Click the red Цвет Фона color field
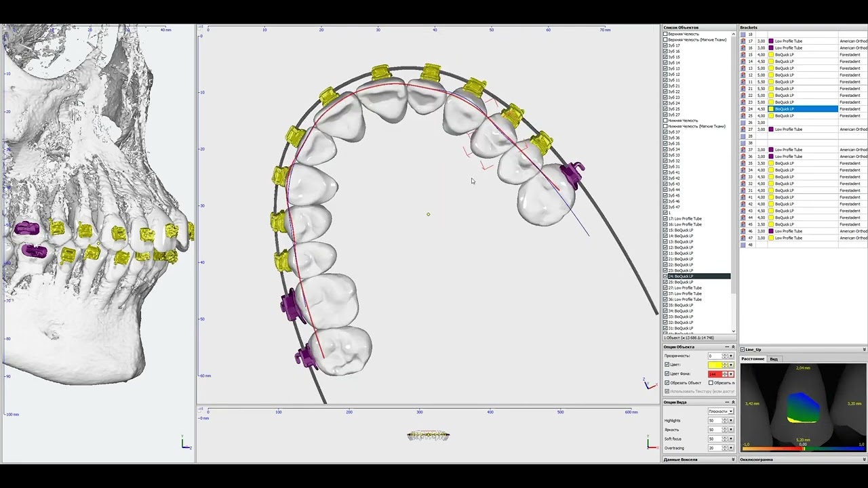 coord(715,374)
